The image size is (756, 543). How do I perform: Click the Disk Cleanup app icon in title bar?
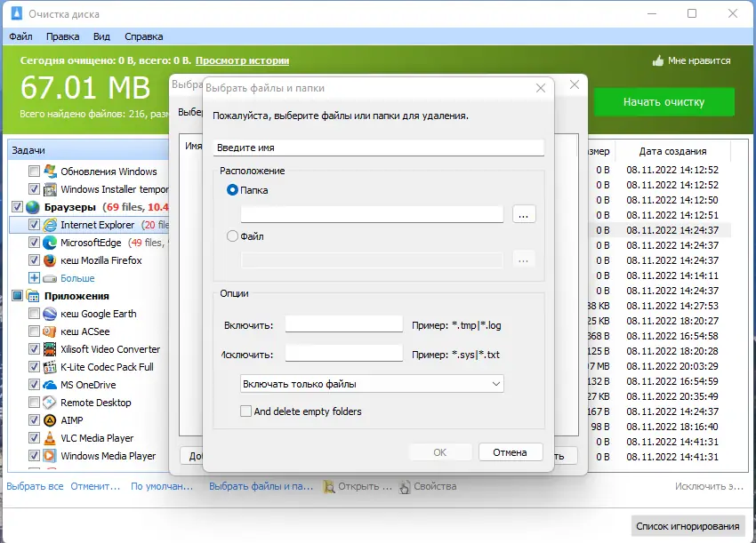coord(16,13)
